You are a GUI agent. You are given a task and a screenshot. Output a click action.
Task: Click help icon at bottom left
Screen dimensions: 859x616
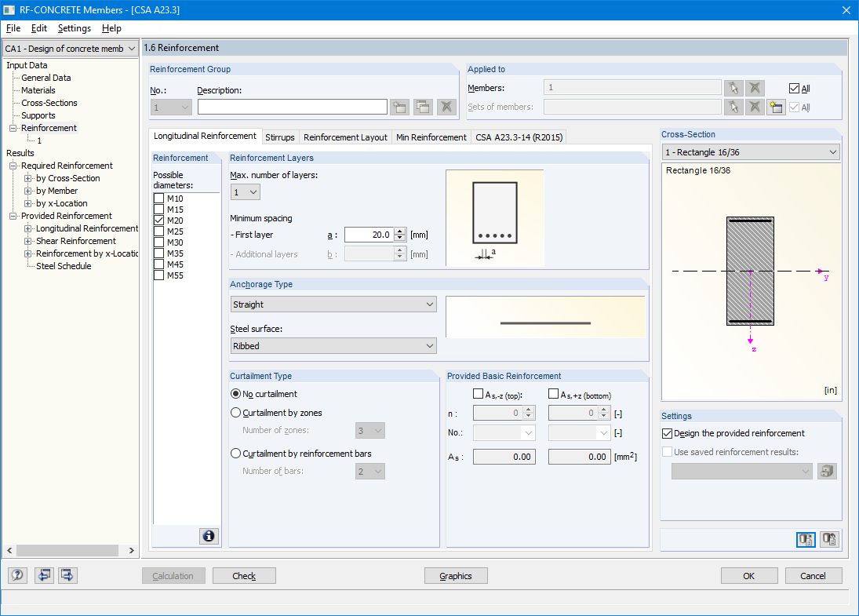[17, 575]
